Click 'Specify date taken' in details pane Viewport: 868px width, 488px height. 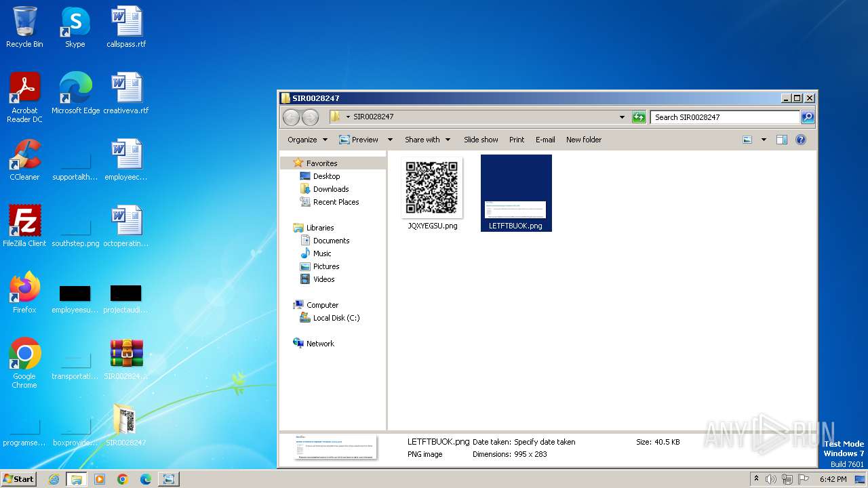tap(545, 442)
